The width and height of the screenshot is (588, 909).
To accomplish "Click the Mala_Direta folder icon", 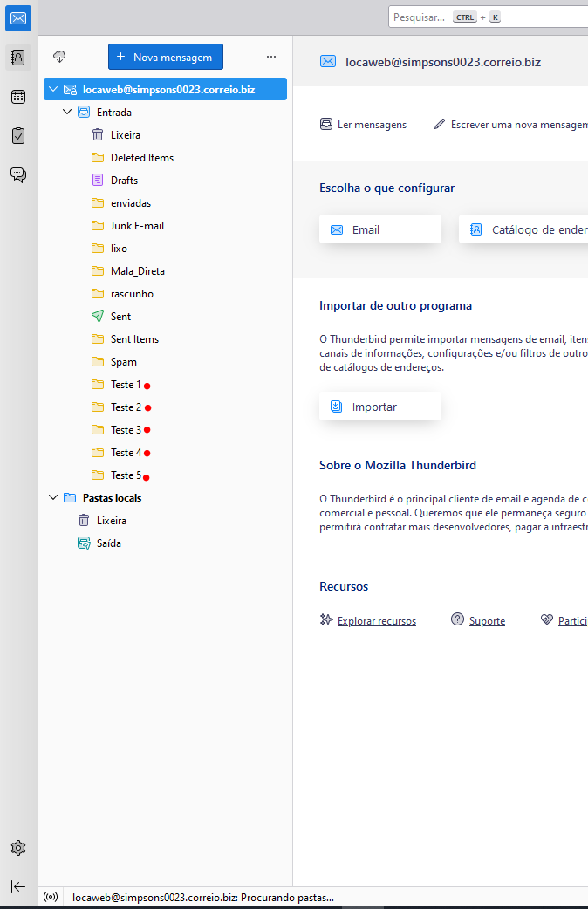I will [98, 270].
